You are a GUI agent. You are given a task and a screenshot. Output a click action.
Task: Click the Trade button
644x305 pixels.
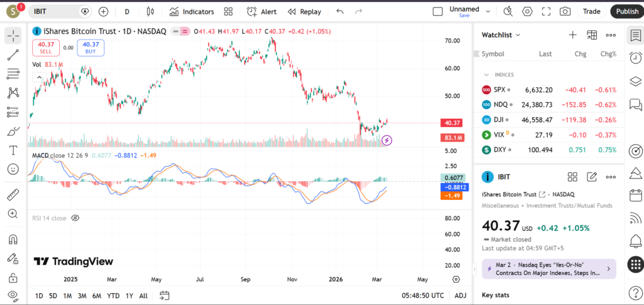tap(591, 11)
